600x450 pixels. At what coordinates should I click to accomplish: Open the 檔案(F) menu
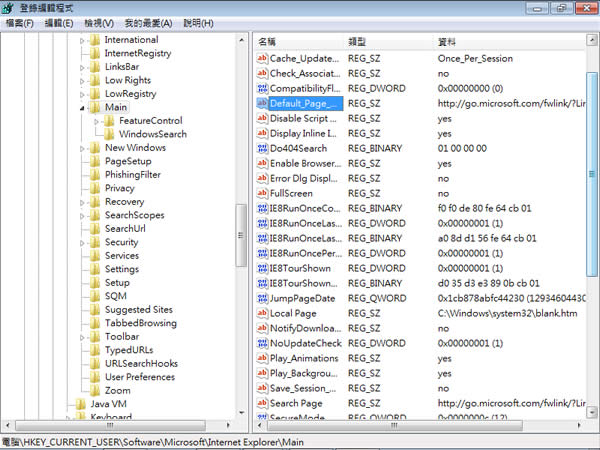click(x=20, y=23)
